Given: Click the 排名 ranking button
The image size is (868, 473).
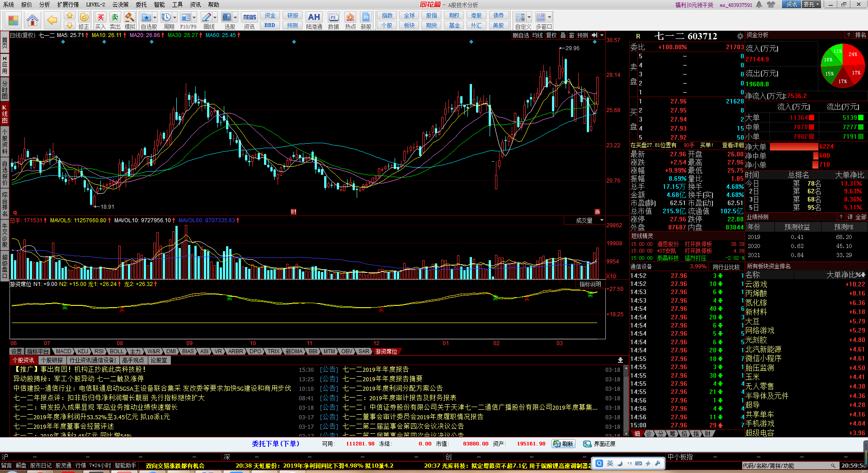Looking at the screenshot, I should (861, 35).
